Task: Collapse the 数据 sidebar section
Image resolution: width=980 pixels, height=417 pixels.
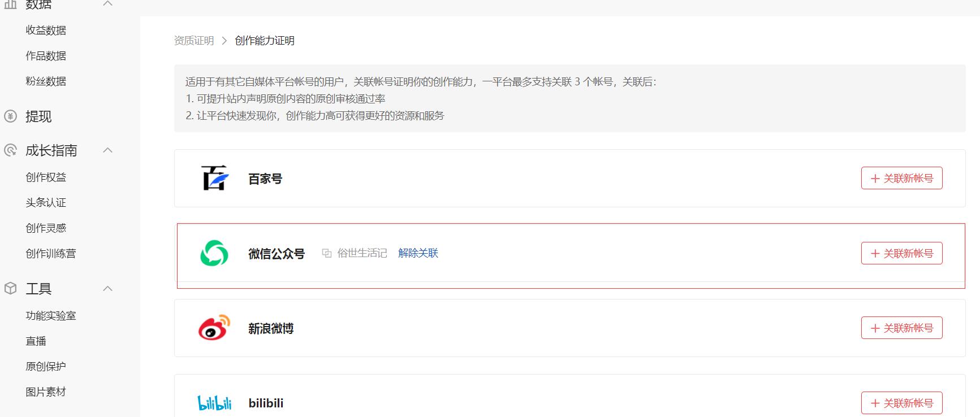Action: [108, 4]
